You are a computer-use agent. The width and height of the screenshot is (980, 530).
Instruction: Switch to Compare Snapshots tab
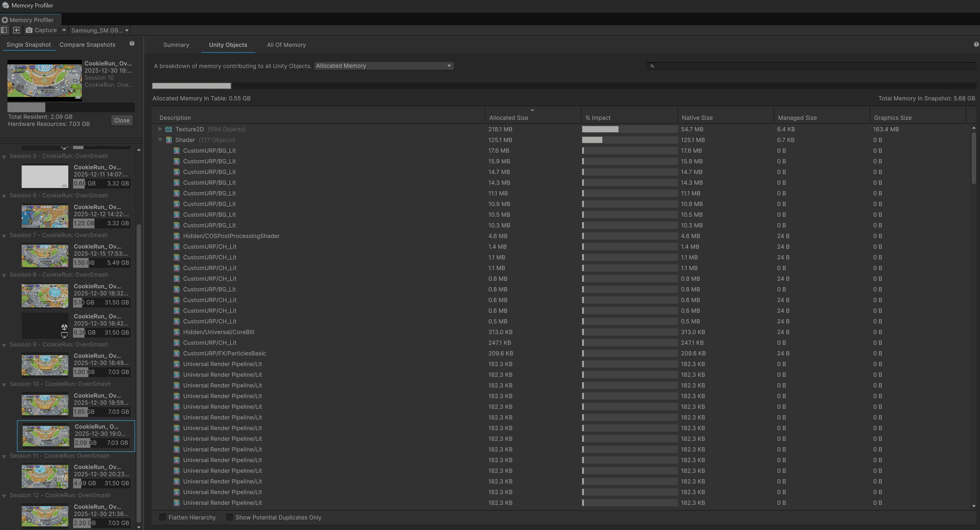coord(87,45)
